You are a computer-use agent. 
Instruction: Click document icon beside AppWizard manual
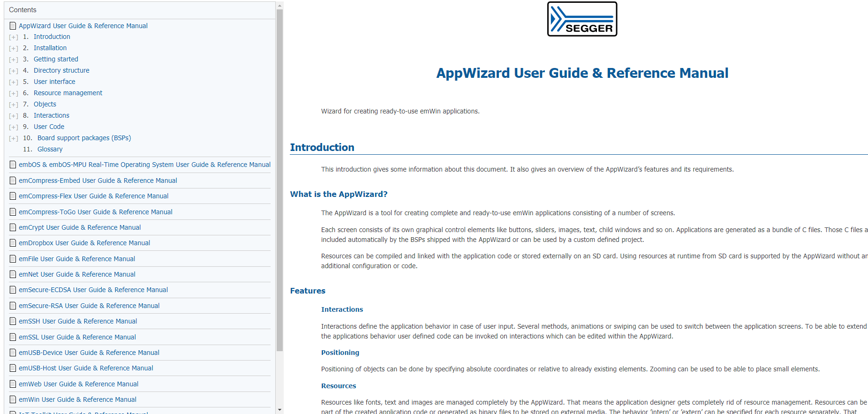click(x=13, y=26)
